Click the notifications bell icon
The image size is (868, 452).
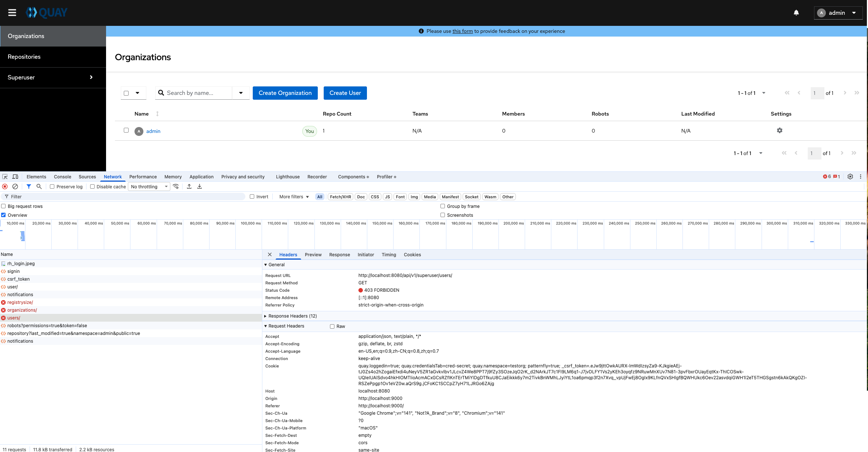point(796,13)
